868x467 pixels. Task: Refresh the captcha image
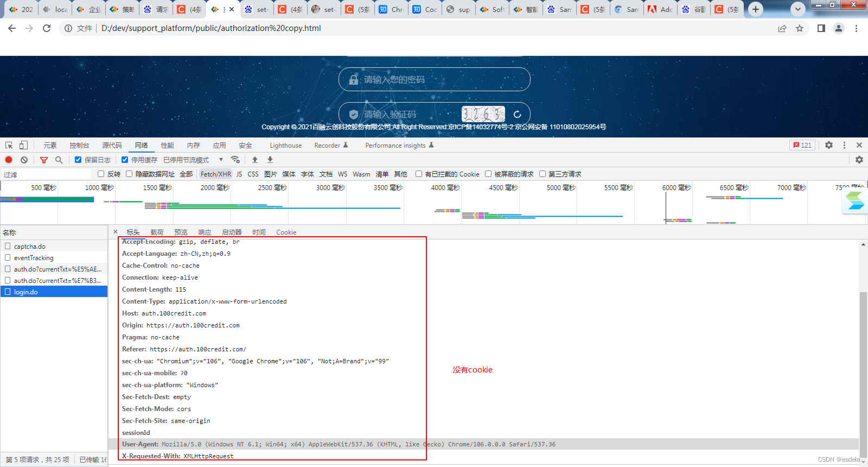tap(518, 114)
